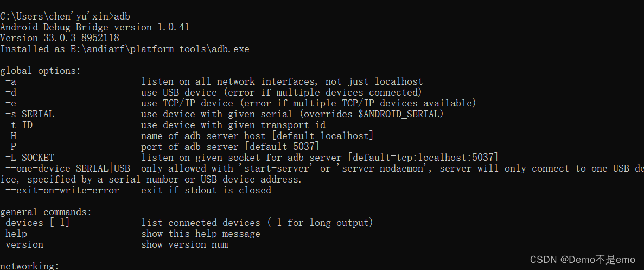This screenshot has width=644, height=270.
Task: Click the networking heading at the bottom
Action: click(30, 266)
